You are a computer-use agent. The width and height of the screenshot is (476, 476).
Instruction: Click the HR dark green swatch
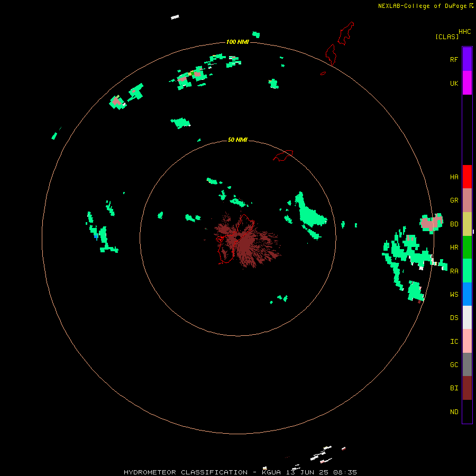click(x=467, y=248)
